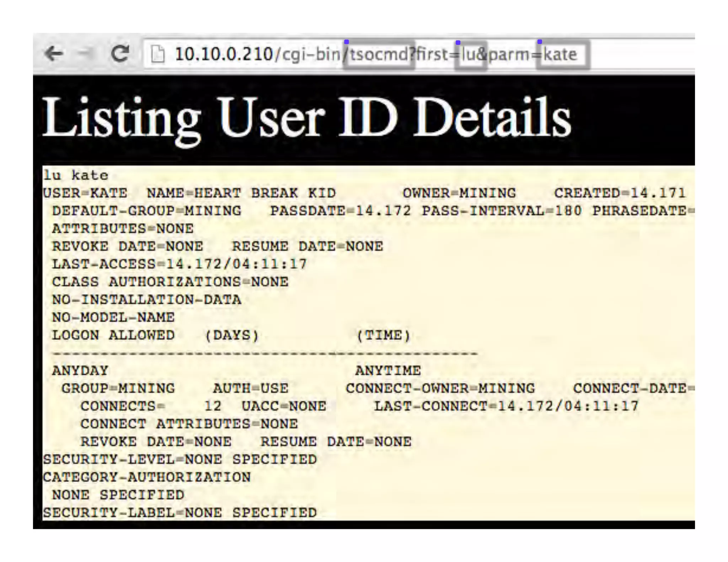Click the Listing User ID Details heading
728x562 pixels.
(x=306, y=118)
